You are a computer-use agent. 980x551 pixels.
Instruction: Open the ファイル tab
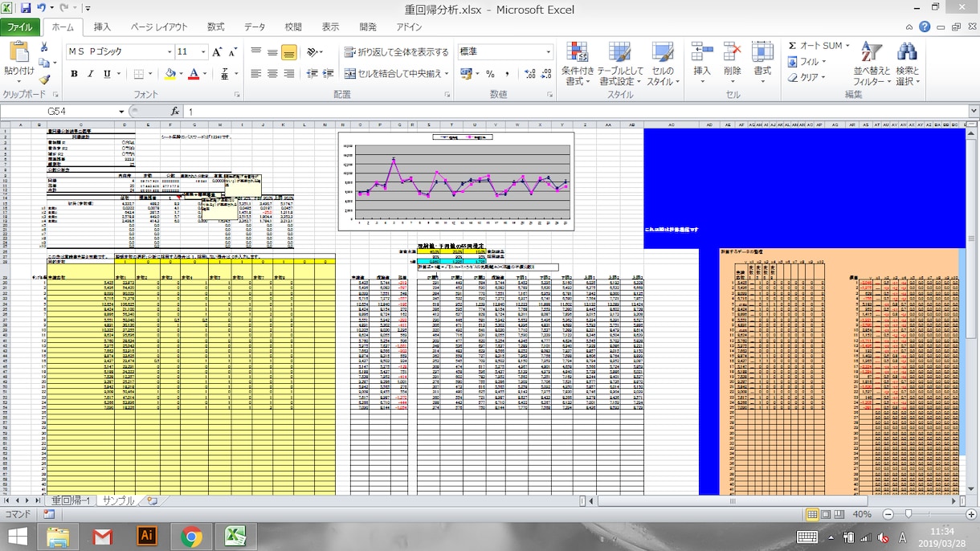[20, 27]
